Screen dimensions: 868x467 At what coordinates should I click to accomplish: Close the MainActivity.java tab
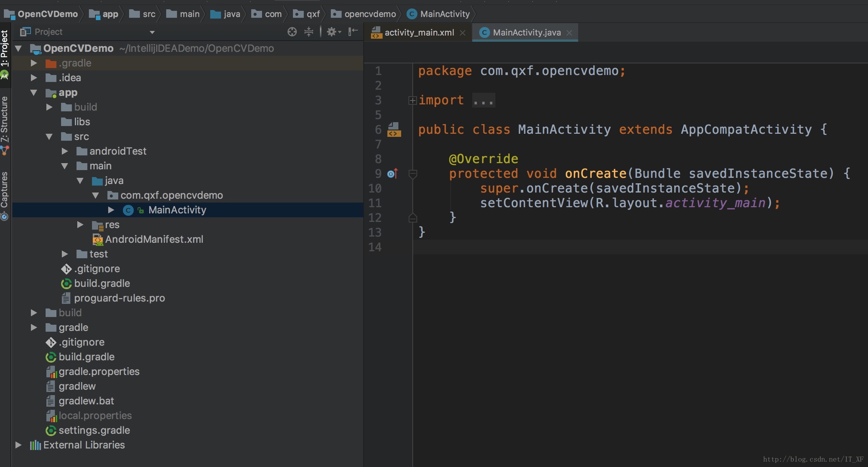click(569, 33)
